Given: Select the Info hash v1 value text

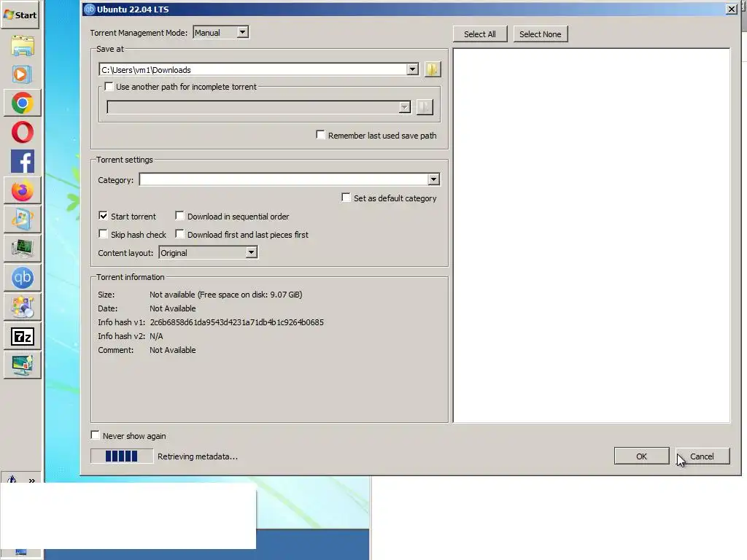Looking at the screenshot, I should pos(237,322).
